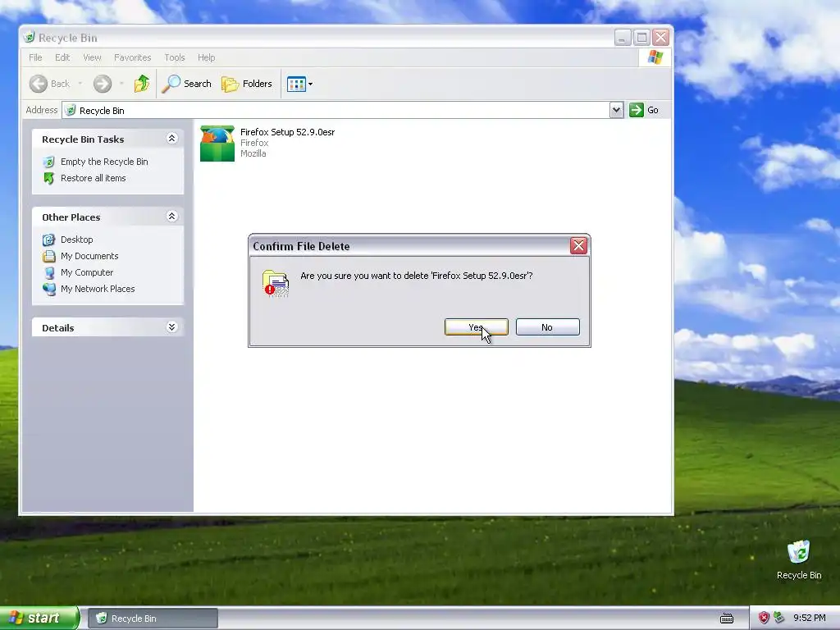Image resolution: width=840 pixels, height=630 pixels.
Task: Click the Back navigation arrow
Action: pos(38,84)
